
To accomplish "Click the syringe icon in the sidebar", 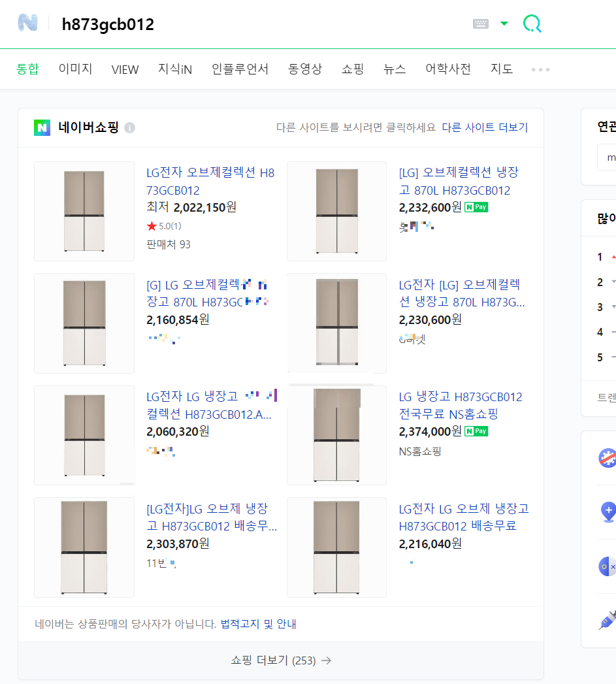I will pos(608,620).
